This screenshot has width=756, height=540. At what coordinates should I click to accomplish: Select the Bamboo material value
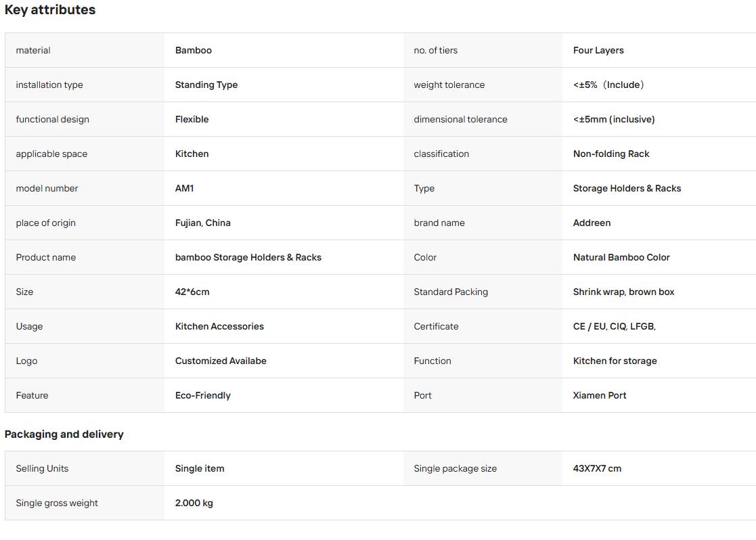194,50
